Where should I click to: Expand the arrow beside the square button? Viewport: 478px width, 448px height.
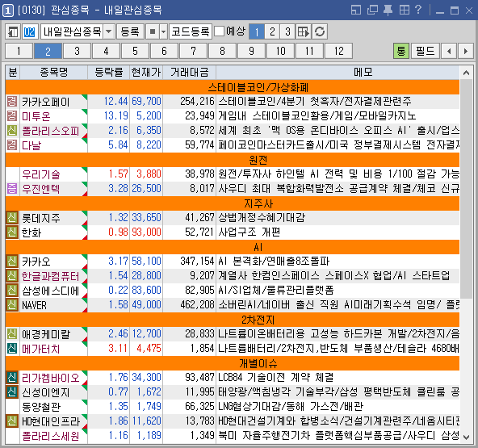(x=164, y=31)
